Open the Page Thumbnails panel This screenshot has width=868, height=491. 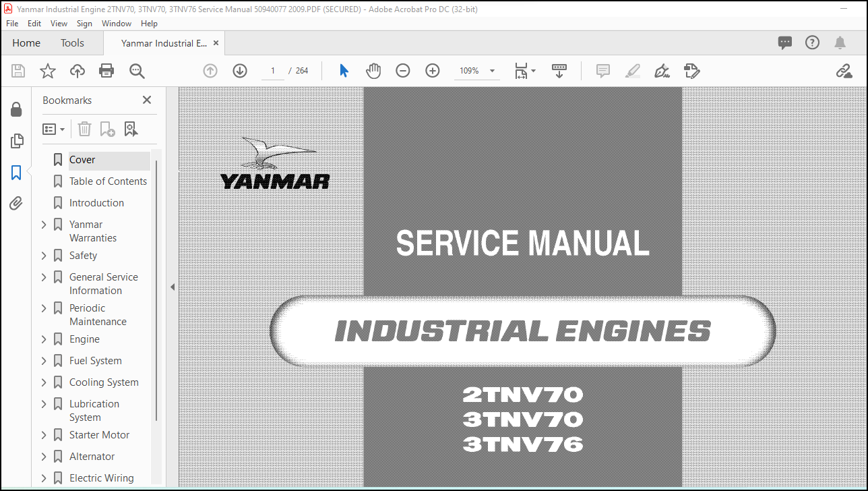pyautogui.click(x=16, y=141)
